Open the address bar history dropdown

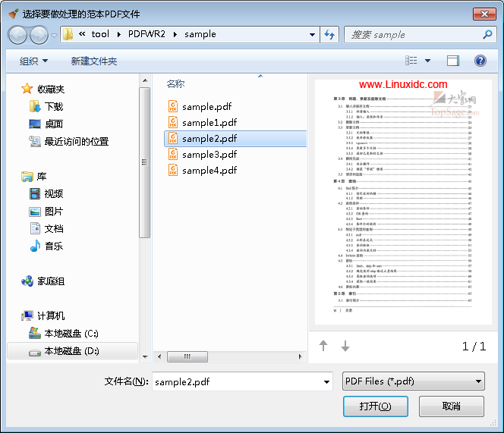coord(312,34)
